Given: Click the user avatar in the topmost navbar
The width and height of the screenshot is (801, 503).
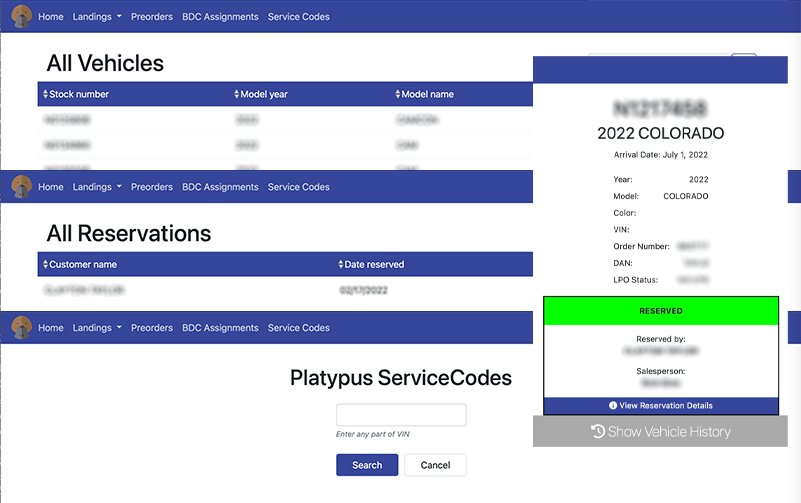Looking at the screenshot, I should 21,17.
